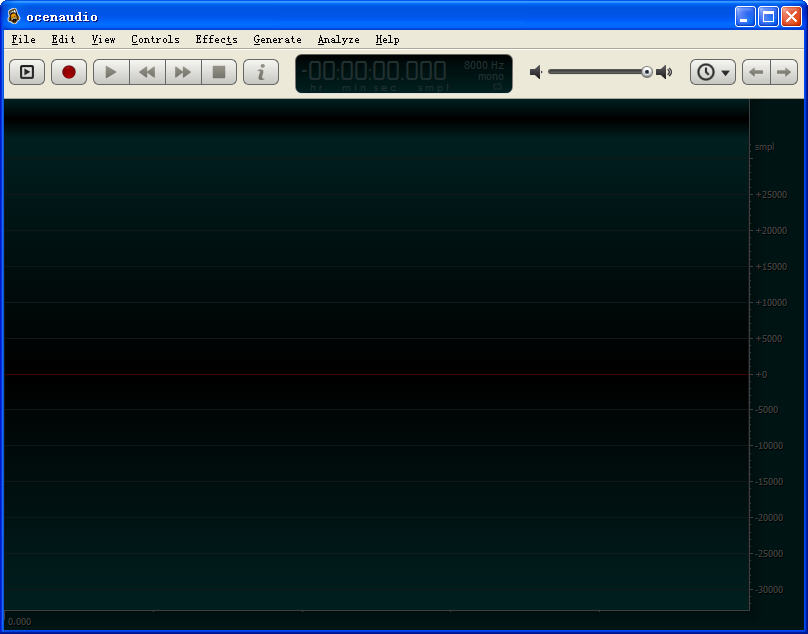Viewport: 808px width, 634px height.
Task: Click the volume slider knob
Action: tap(647, 72)
